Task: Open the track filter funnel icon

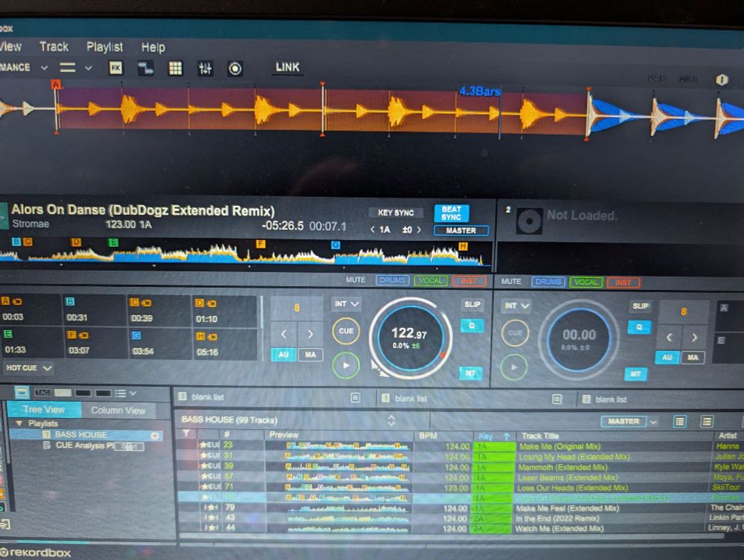Action: (186, 434)
